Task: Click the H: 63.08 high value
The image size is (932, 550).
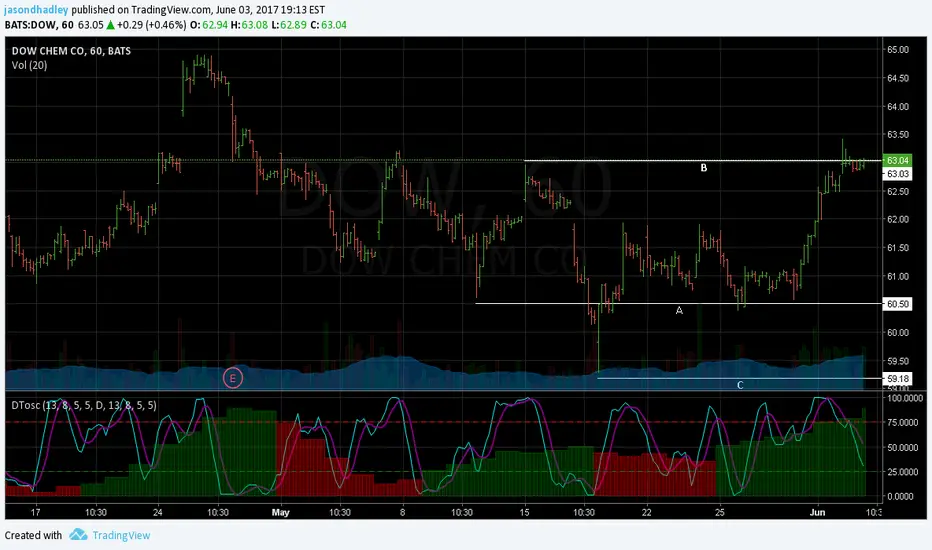Action: click(249, 25)
